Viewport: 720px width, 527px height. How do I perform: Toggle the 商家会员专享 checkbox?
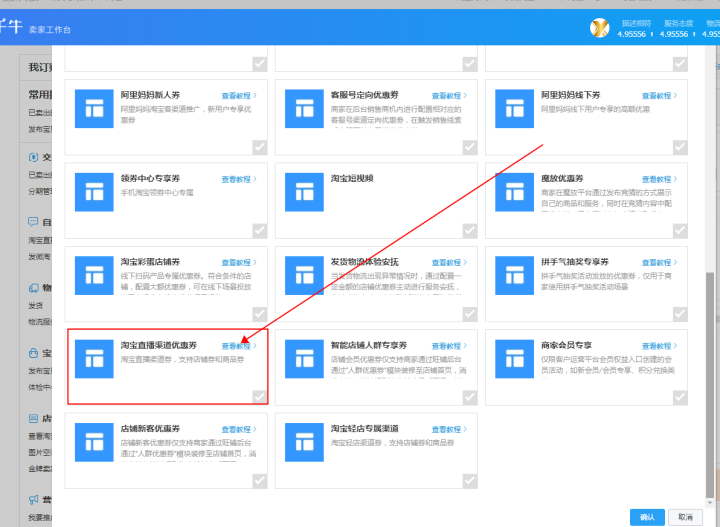coord(680,398)
